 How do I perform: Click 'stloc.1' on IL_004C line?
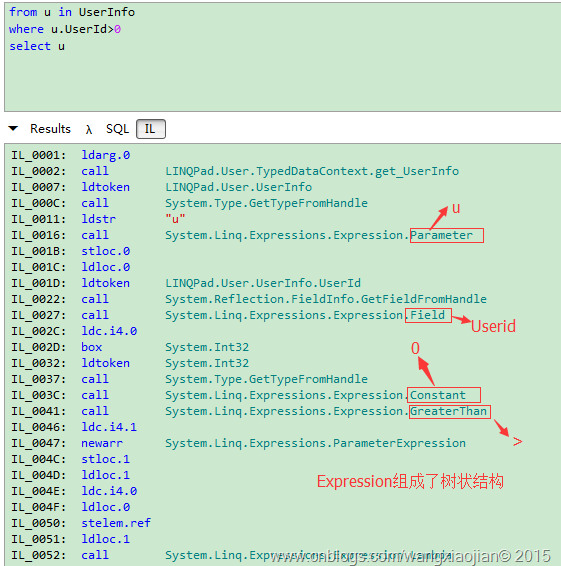[106, 459]
